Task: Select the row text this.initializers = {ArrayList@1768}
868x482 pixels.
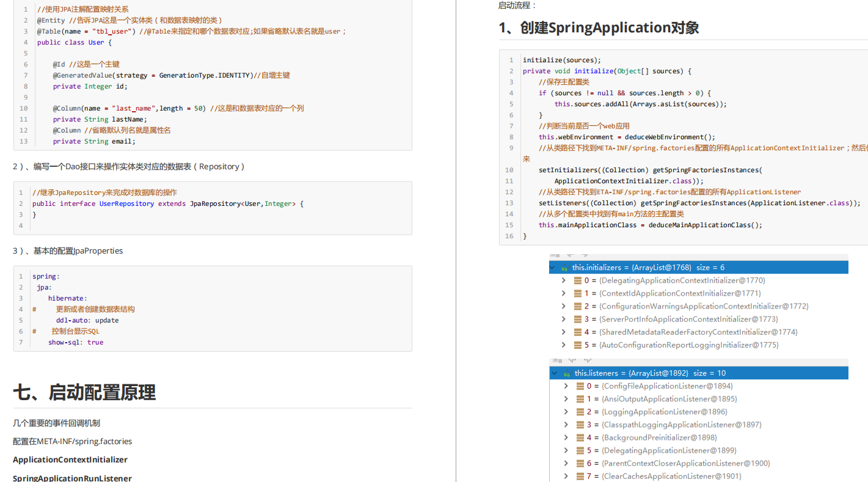Action: click(632, 268)
